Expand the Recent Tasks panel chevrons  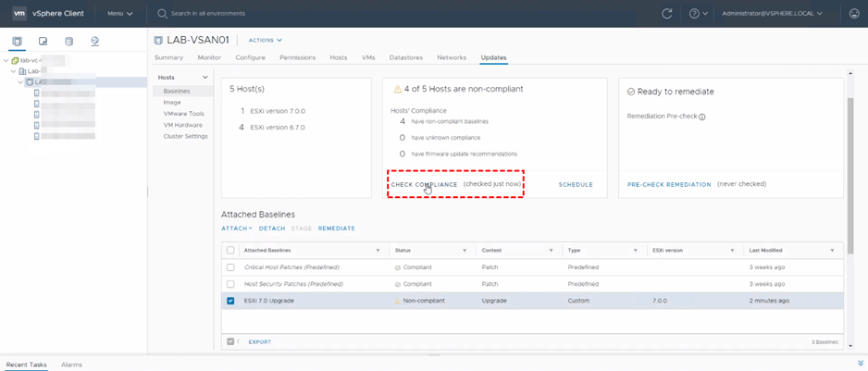pyautogui.click(x=861, y=364)
